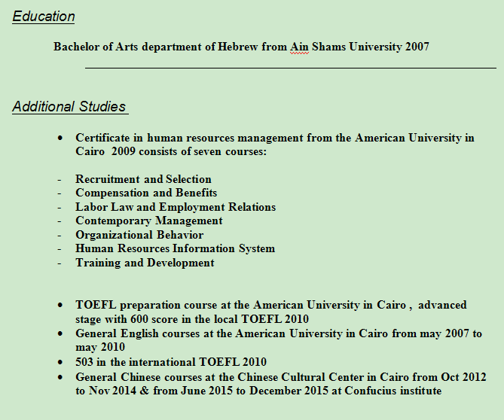The image size is (504, 420).
Task: Place cursor in Bachelor of Arts line
Action: (x=151, y=47)
